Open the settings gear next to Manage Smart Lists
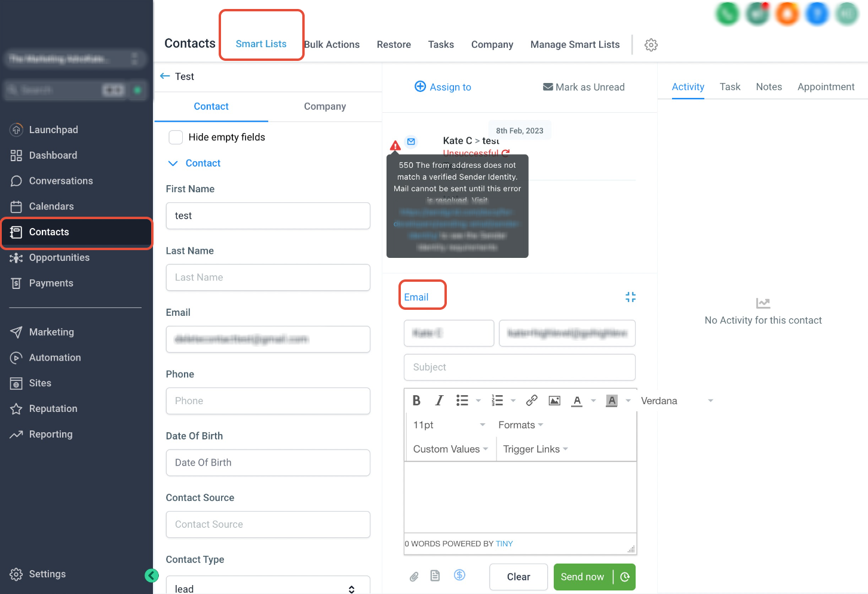Viewport: 868px width, 594px height. [651, 45]
